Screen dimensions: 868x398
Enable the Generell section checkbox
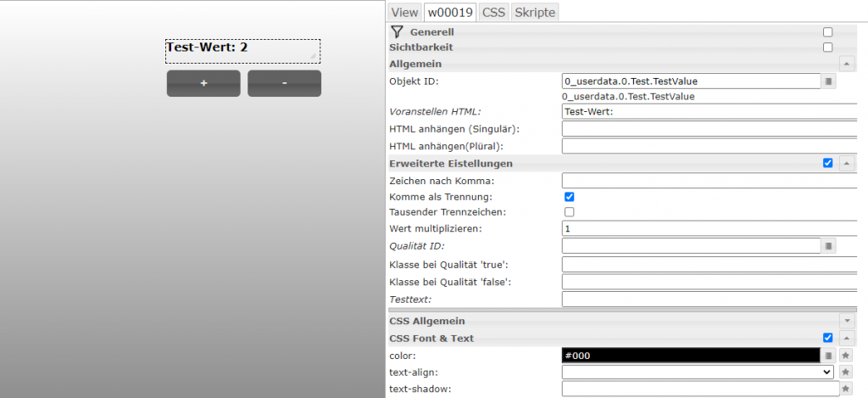pyautogui.click(x=827, y=32)
